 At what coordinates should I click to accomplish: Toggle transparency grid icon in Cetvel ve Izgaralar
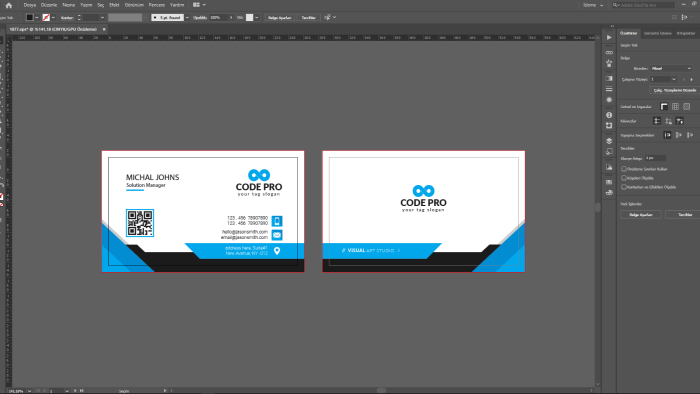tap(687, 107)
